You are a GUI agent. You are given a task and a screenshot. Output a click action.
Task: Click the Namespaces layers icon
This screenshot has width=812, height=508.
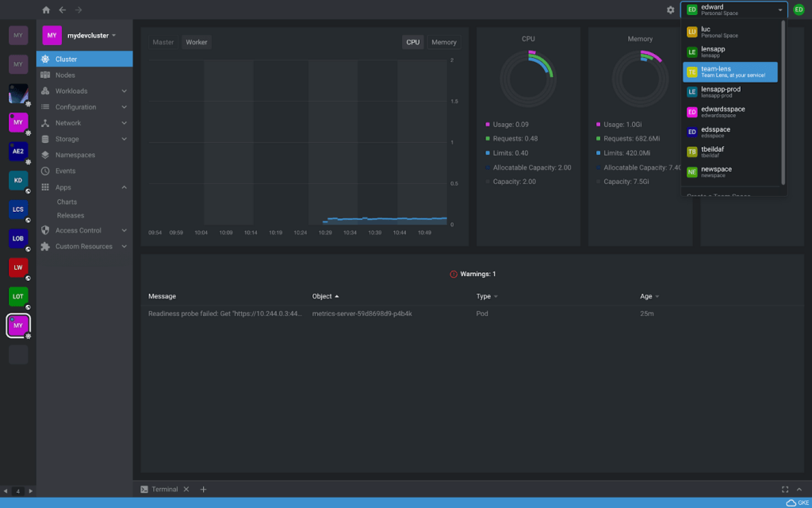(x=45, y=155)
